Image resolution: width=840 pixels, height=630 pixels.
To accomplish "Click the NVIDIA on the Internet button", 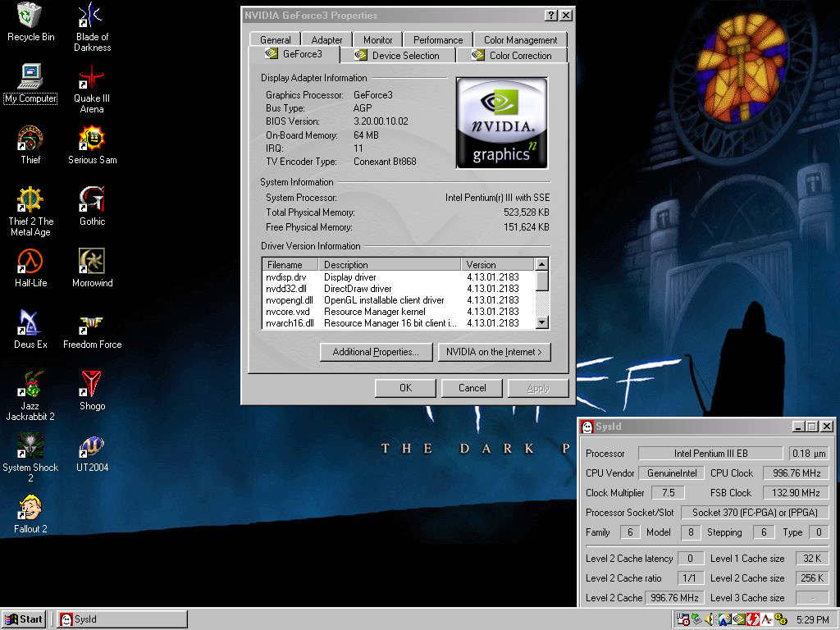I will click(x=494, y=352).
